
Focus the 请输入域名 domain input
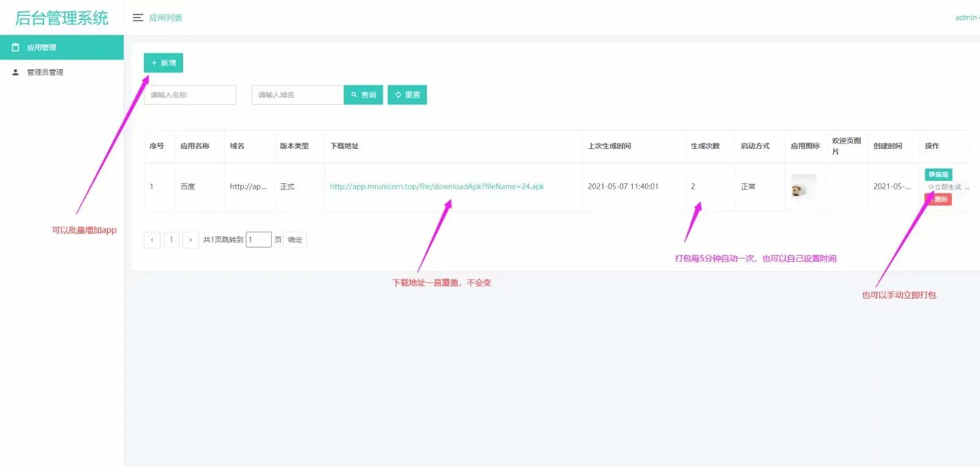(x=297, y=95)
